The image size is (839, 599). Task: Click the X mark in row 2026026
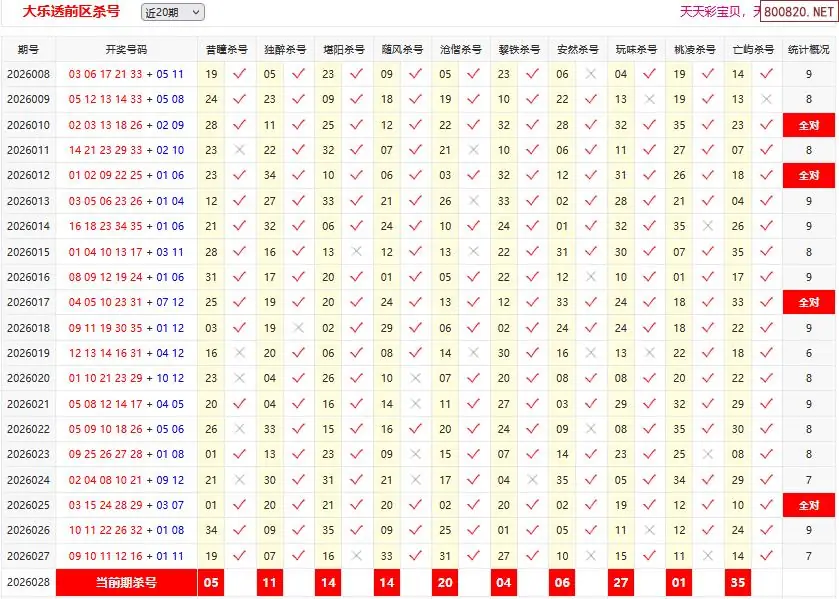click(x=650, y=530)
